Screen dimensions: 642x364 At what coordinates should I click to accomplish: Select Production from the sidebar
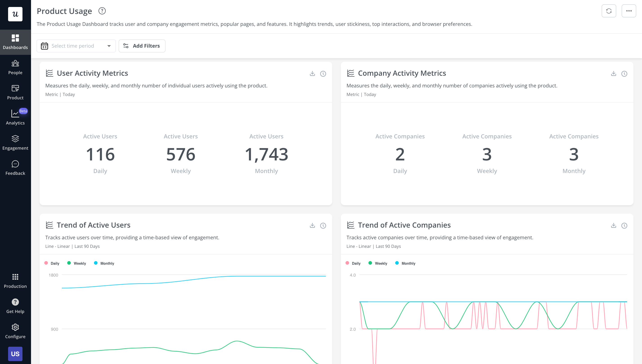(15, 280)
